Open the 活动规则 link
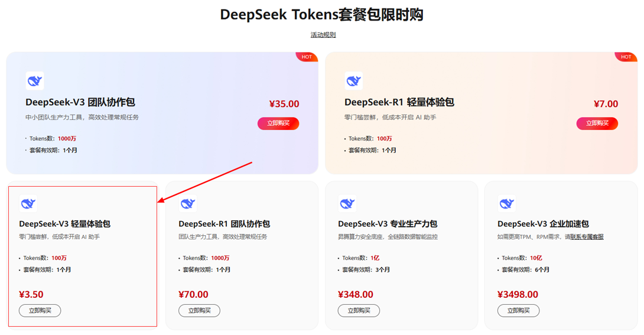This screenshot has width=644, height=335. click(323, 35)
